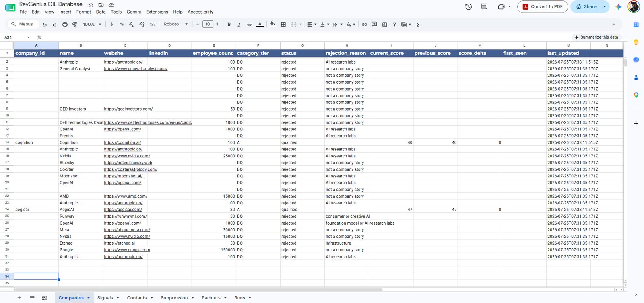Get add-ons with the plus icon

point(636,123)
